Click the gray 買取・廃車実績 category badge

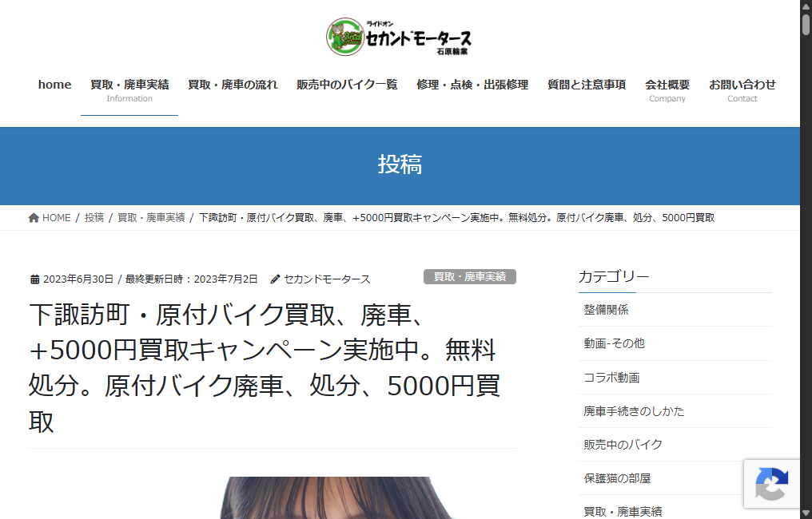click(470, 277)
